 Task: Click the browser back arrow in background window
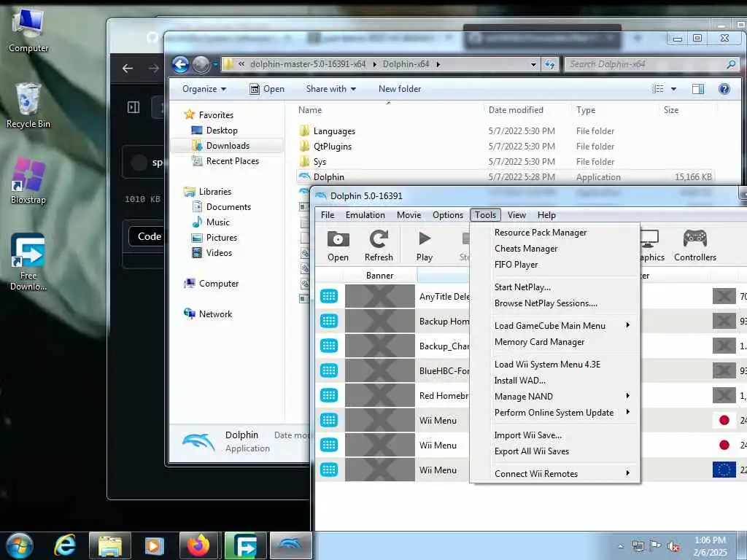pyautogui.click(x=127, y=69)
